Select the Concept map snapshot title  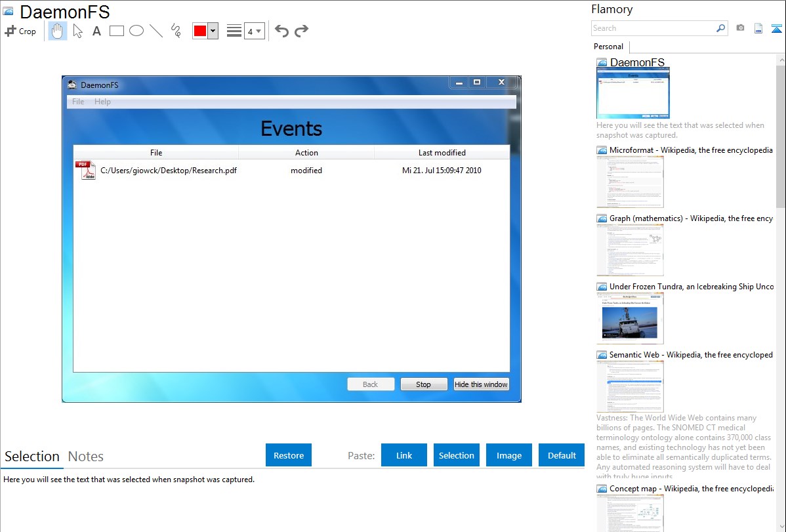692,488
